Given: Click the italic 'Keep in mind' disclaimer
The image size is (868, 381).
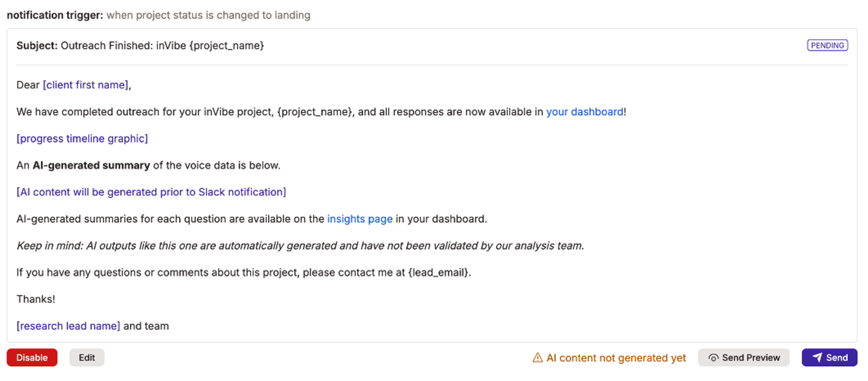Looking at the screenshot, I should point(300,246).
